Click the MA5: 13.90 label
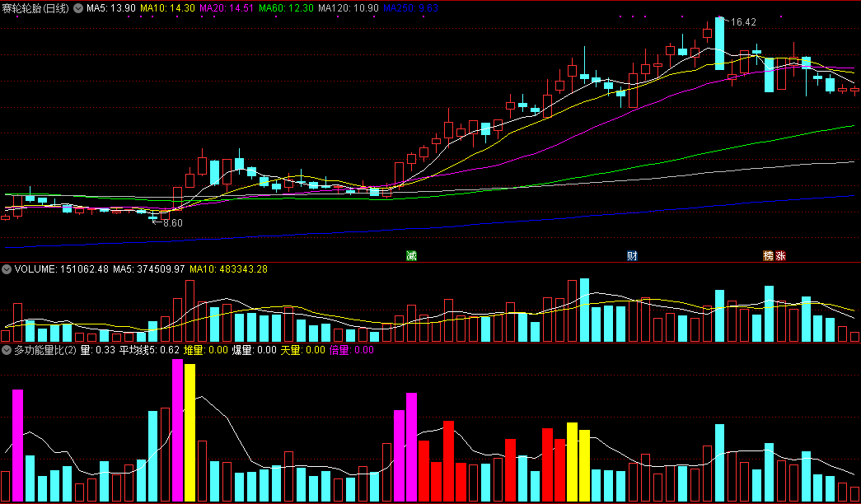 click(110, 9)
